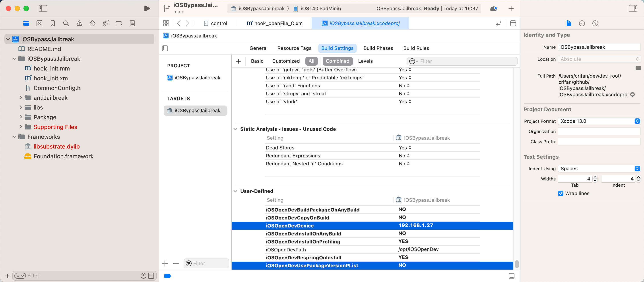Open the Breakpoint navigator
Viewport: 644px width, 282px height.
(x=119, y=23)
